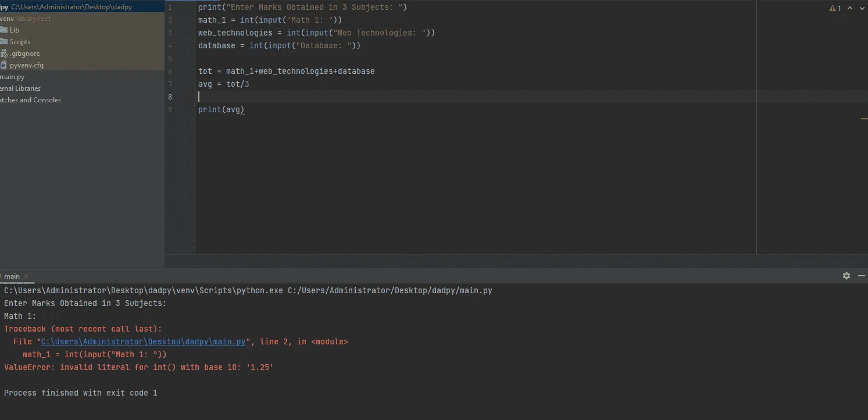868x420 pixels.
Task: Click the web_technologies assignment code line
Action: point(317,33)
